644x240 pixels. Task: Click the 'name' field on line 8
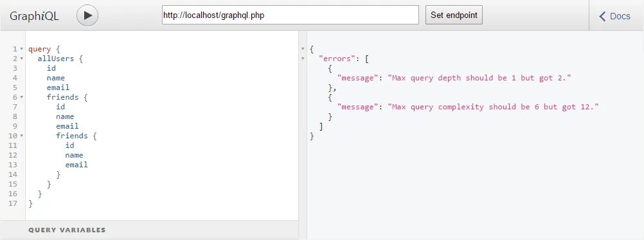66,116
